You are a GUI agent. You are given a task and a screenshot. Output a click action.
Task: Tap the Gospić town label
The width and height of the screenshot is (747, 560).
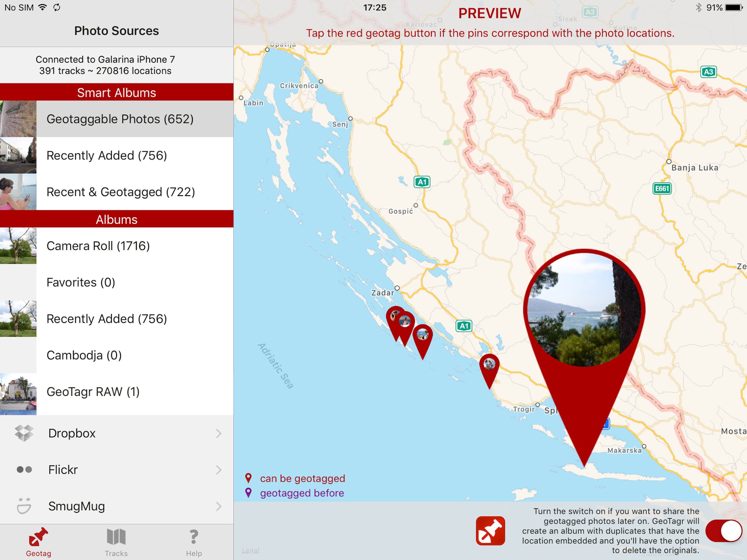[x=401, y=211]
